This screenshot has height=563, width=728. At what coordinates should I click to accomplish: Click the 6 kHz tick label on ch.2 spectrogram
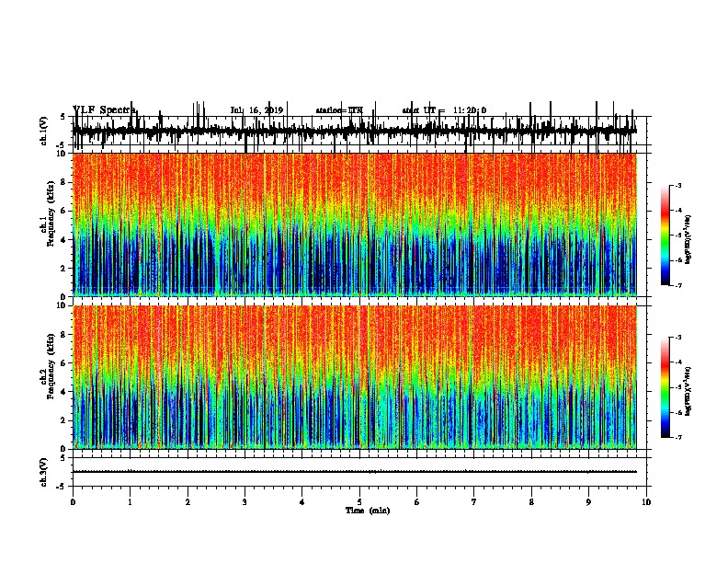tap(64, 362)
